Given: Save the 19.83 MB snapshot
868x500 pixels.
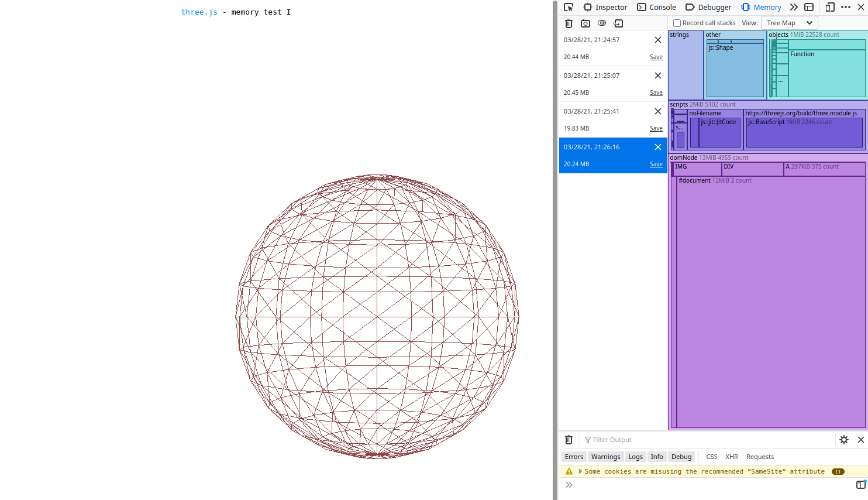Looking at the screenshot, I should (656, 128).
